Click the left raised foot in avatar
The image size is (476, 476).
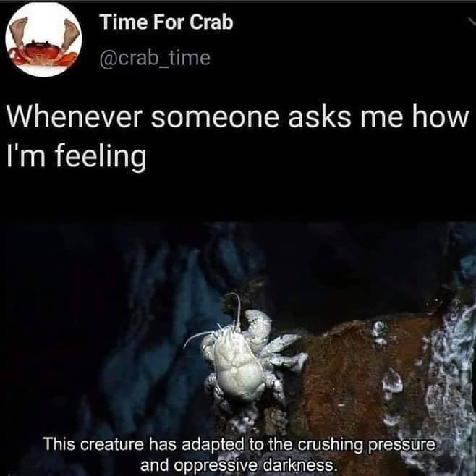pyautogui.click(x=19, y=32)
